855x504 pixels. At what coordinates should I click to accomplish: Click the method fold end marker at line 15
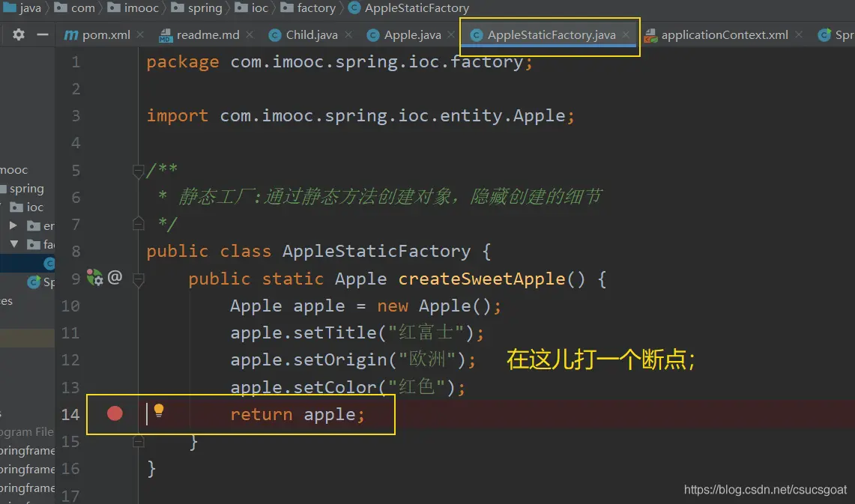[138, 441]
